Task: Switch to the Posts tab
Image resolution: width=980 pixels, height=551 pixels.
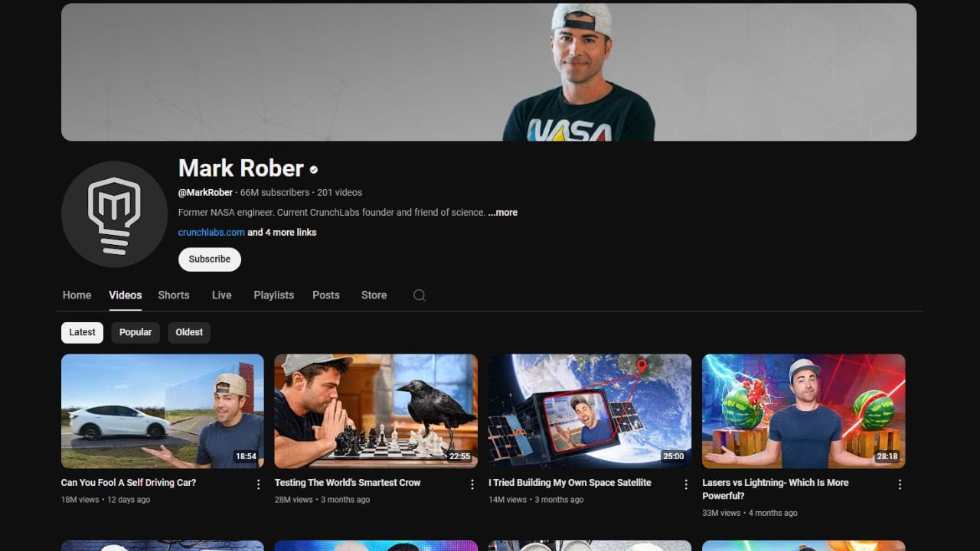Action: pos(326,295)
